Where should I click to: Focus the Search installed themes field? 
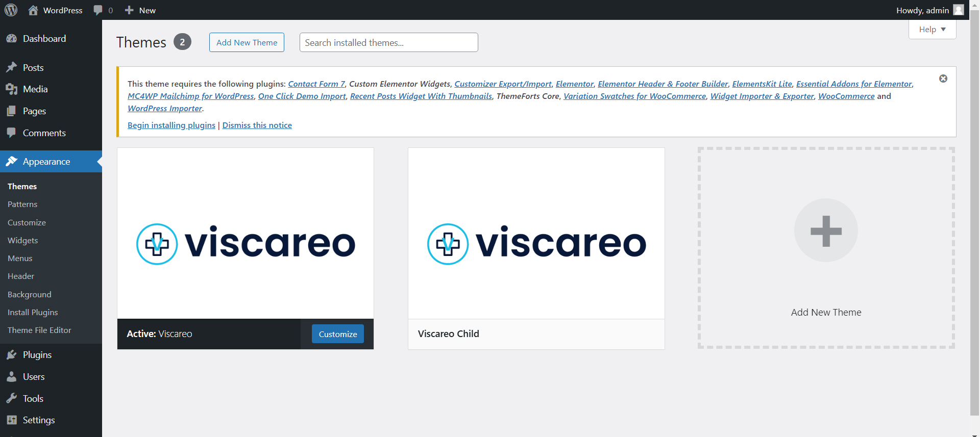389,42
